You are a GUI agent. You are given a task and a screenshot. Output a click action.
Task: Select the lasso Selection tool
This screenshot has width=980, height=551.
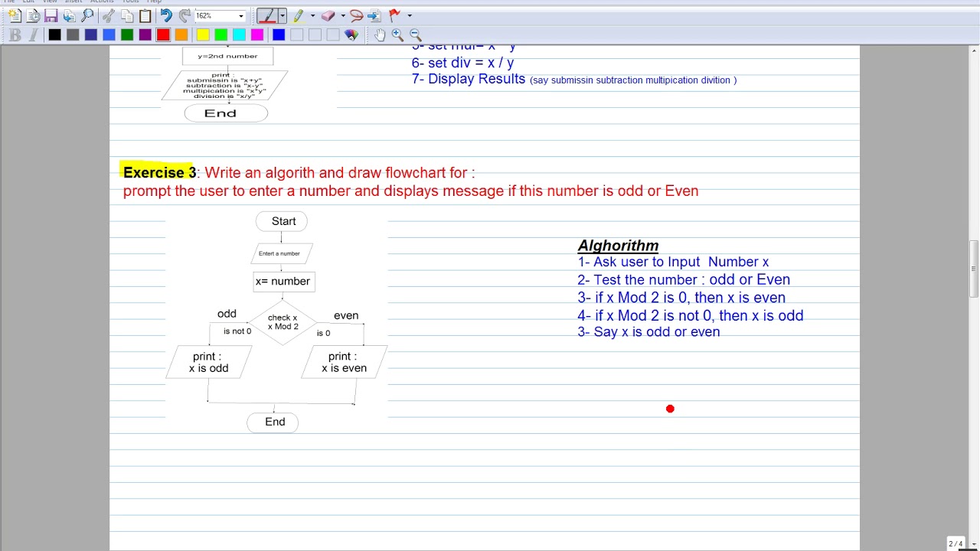point(356,15)
